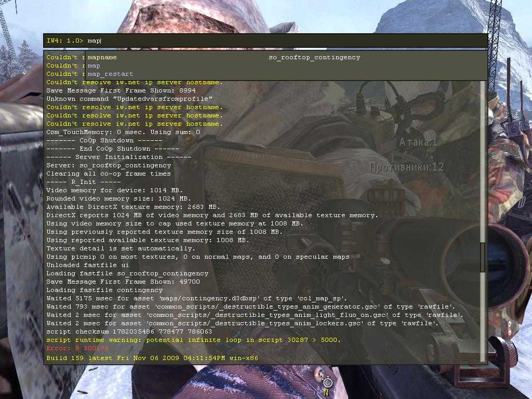The image size is (532, 399).
Task: Click "Using reported available texture memory" line
Action: pos(148,240)
